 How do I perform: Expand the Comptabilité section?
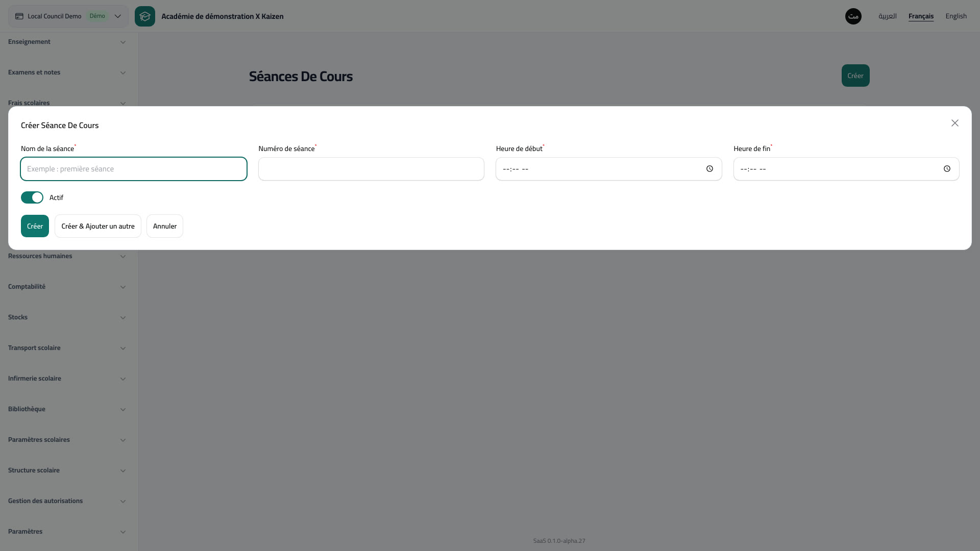click(x=67, y=287)
